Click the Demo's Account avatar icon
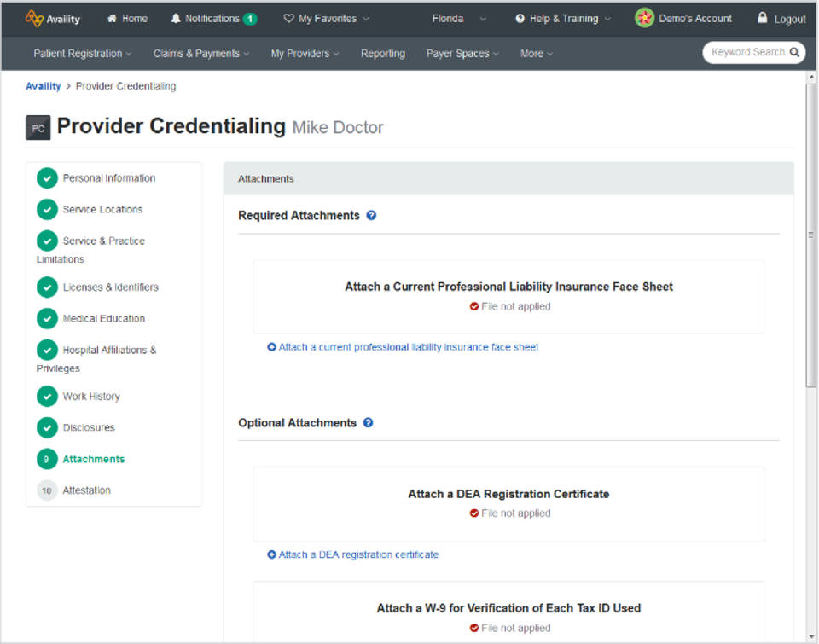Image resolution: width=819 pixels, height=644 pixels. [644, 18]
